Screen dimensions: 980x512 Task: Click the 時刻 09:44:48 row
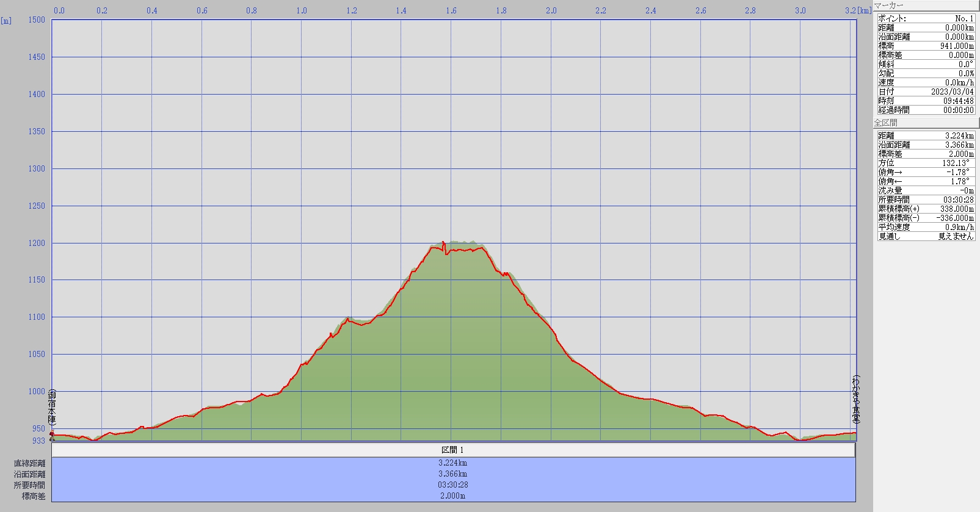(926, 101)
